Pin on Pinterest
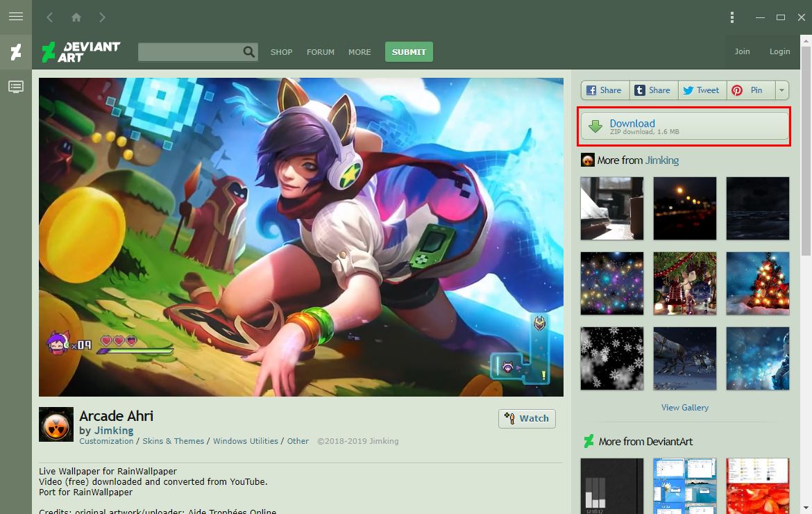 (751, 90)
